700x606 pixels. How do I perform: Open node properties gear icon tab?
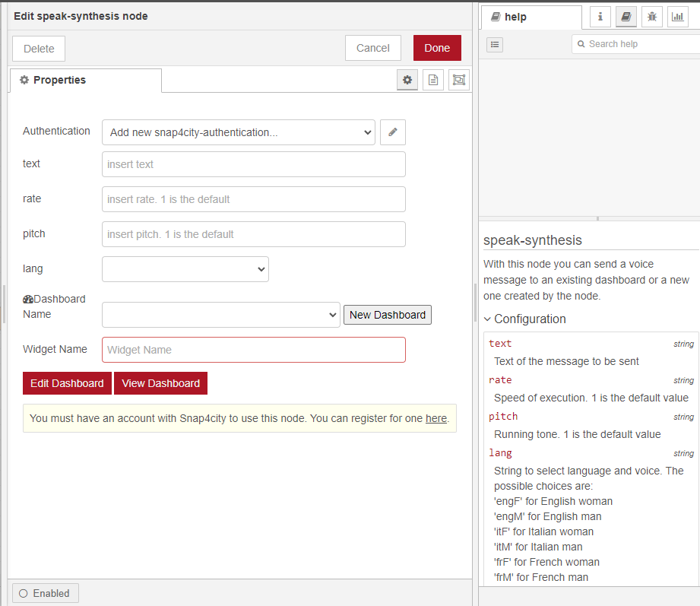point(407,80)
